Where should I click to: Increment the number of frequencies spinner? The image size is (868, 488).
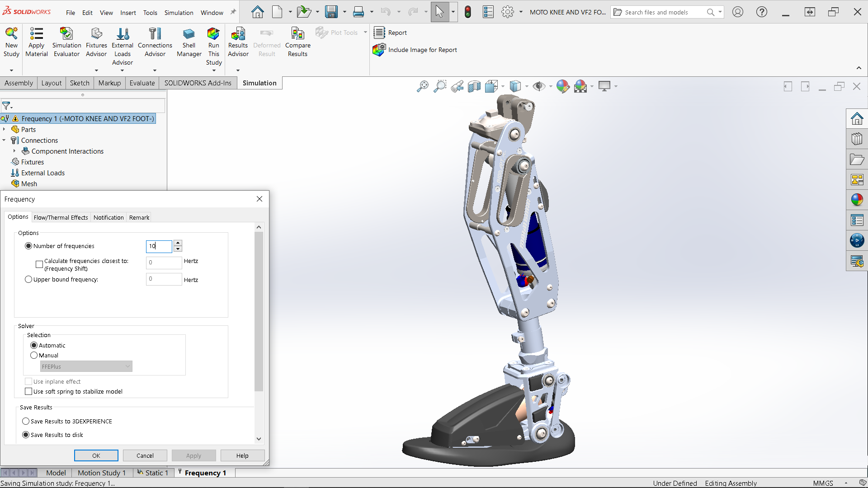coord(178,243)
